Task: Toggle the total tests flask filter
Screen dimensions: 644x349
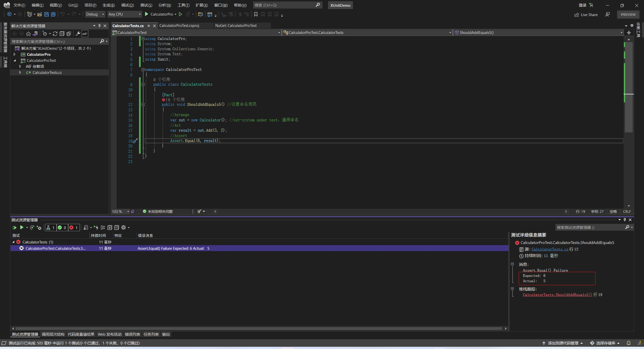Action: click(51, 228)
